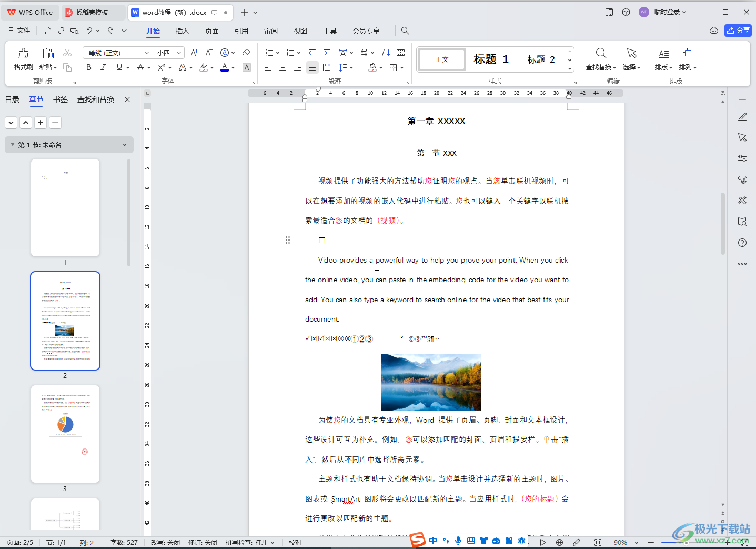Collapse the 第1节: 未命名 section header

point(12,145)
